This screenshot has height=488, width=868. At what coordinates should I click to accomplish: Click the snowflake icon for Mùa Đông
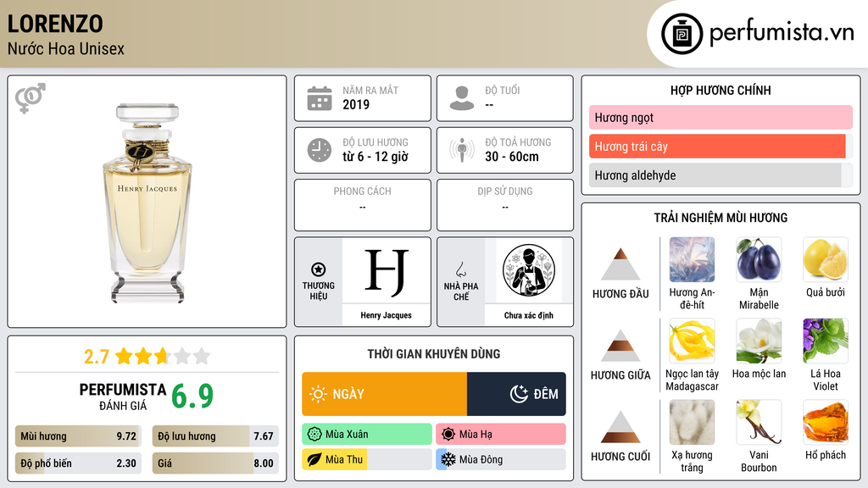448,459
